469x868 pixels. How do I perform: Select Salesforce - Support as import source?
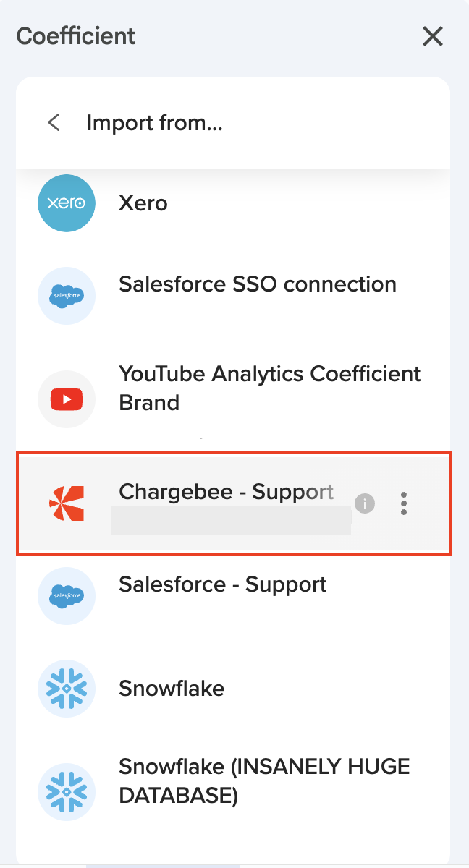(222, 584)
